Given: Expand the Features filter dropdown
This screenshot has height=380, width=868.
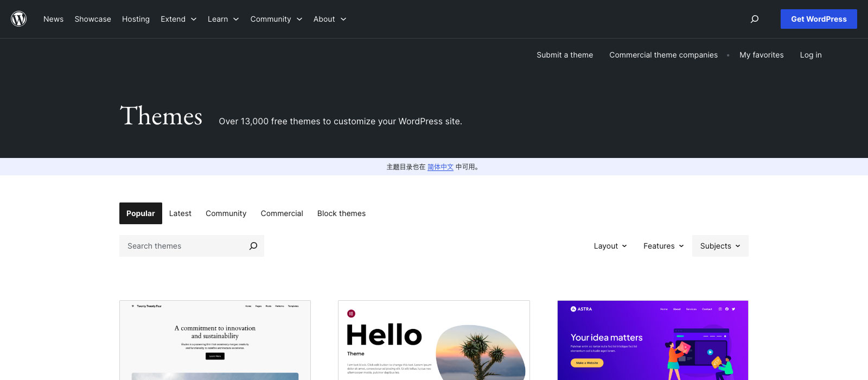Looking at the screenshot, I should [663, 246].
